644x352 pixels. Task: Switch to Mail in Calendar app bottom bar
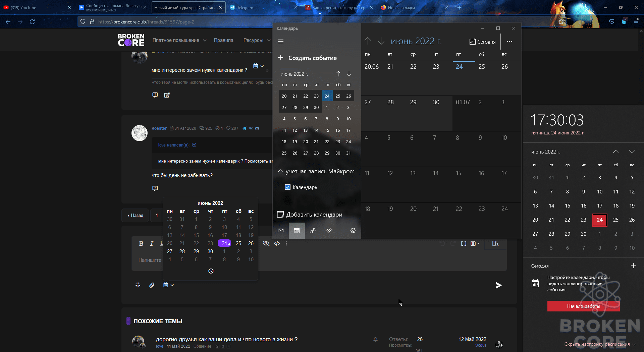281,231
